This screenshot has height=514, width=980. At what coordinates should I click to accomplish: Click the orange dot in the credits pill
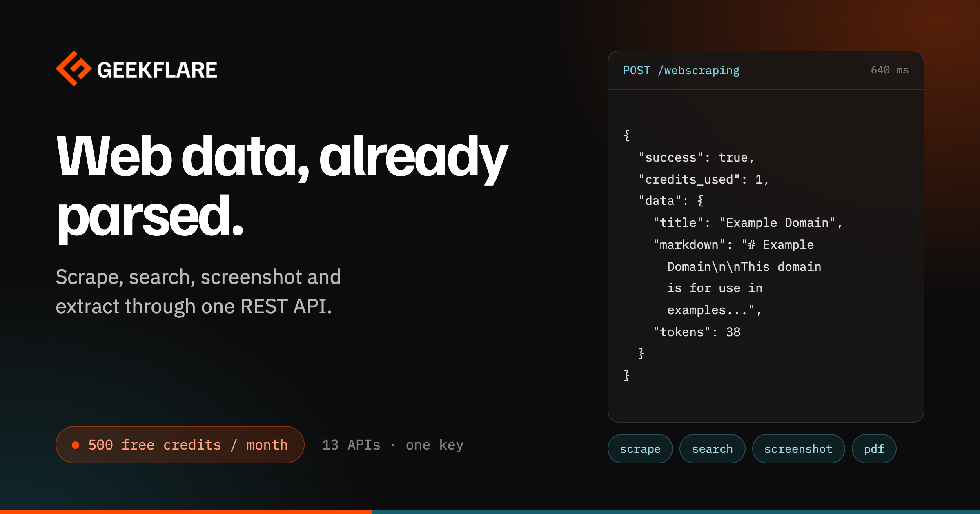(76, 445)
